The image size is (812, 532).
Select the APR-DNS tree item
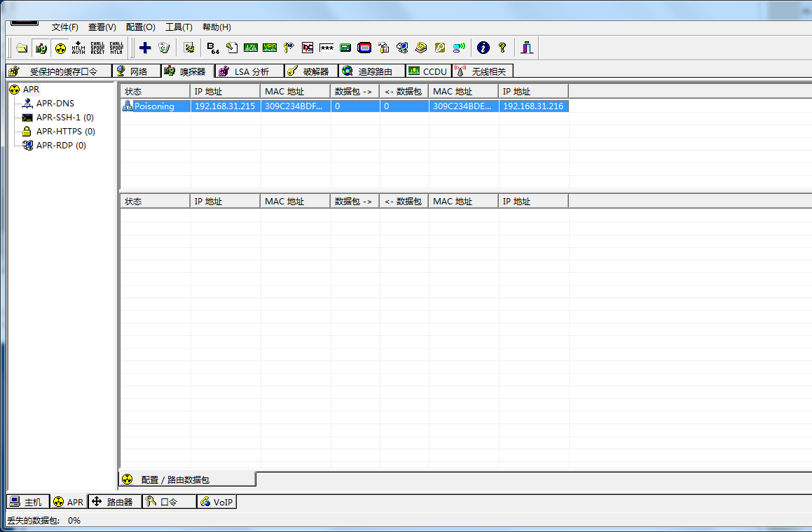(55, 104)
